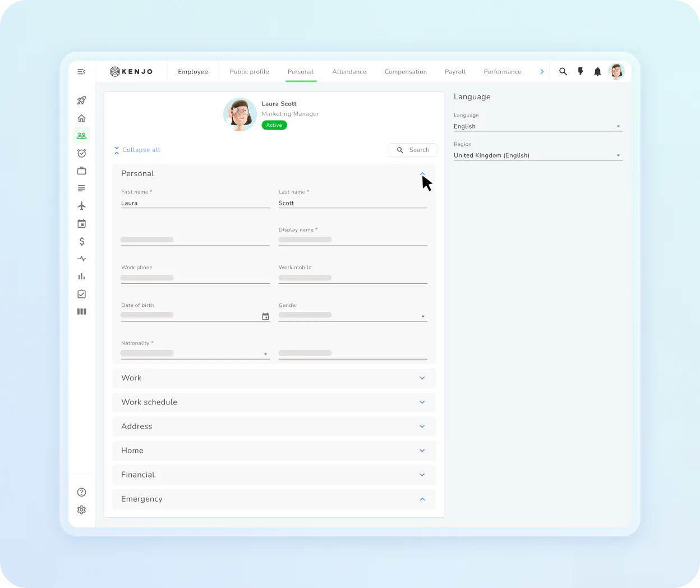This screenshot has width=700, height=588.
Task: Open the date of birth calendar picker
Action: coord(265,316)
